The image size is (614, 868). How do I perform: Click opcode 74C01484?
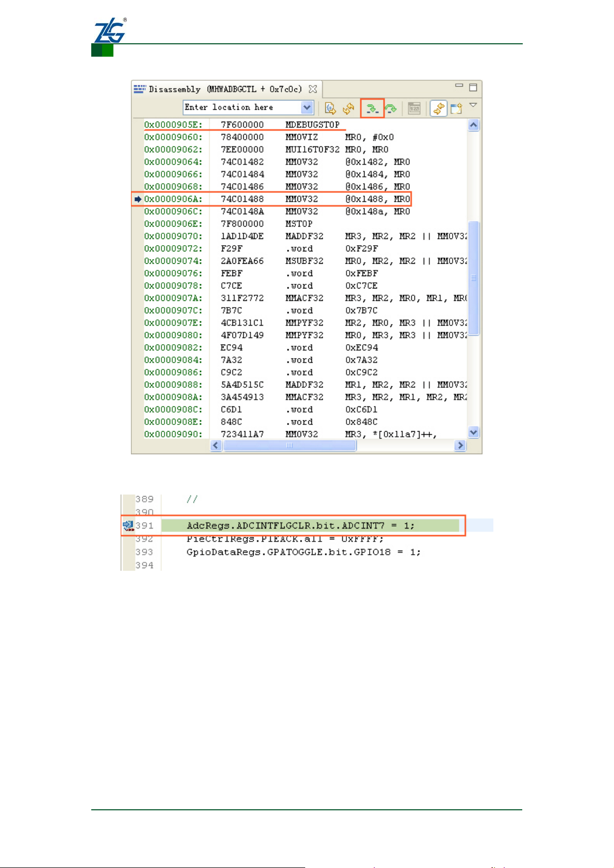(x=242, y=174)
